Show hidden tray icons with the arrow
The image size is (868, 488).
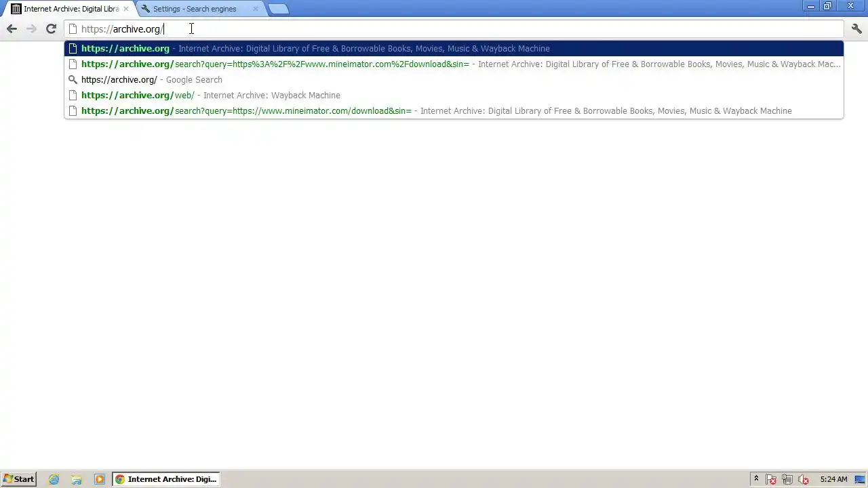click(756, 479)
